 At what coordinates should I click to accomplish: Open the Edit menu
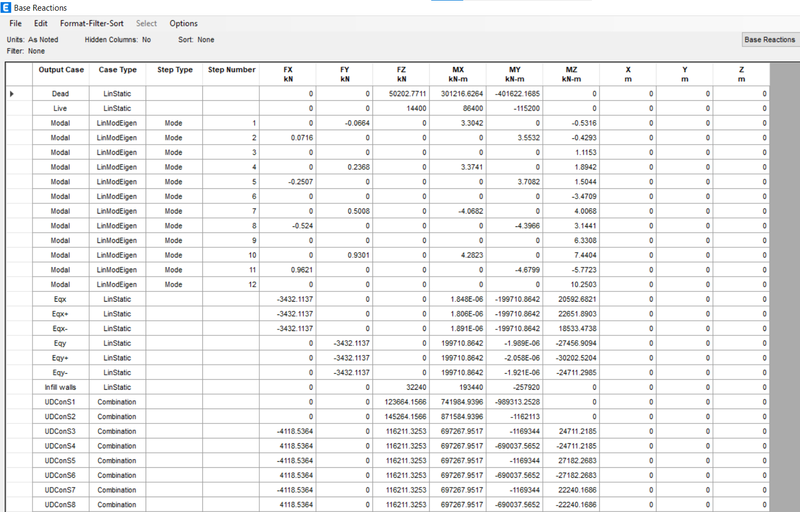pos(41,23)
